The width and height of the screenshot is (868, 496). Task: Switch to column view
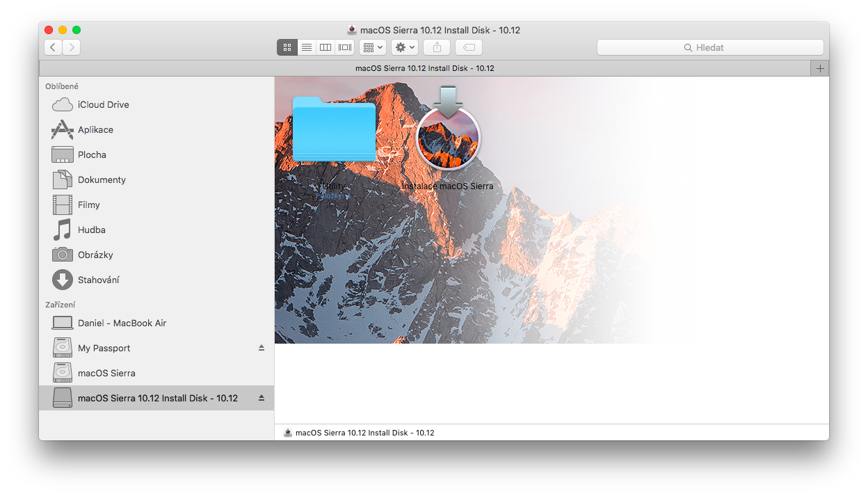[325, 47]
